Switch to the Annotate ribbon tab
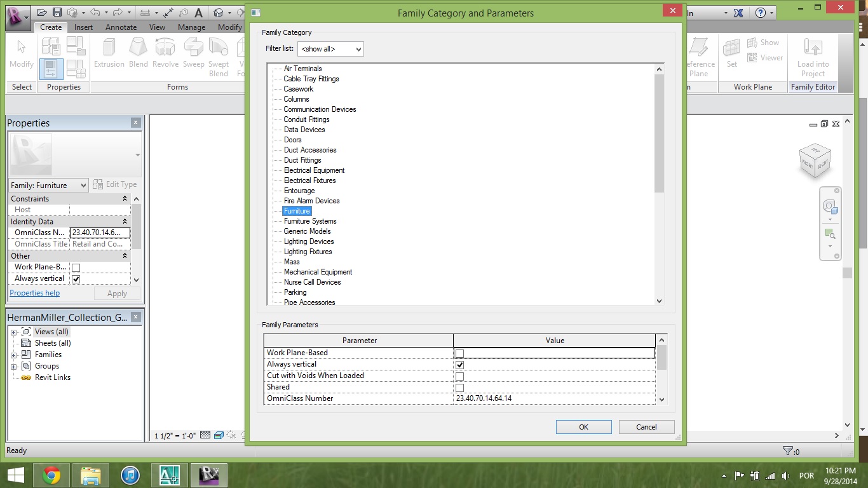The height and width of the screenshot is (488, 868). point(121,27)
